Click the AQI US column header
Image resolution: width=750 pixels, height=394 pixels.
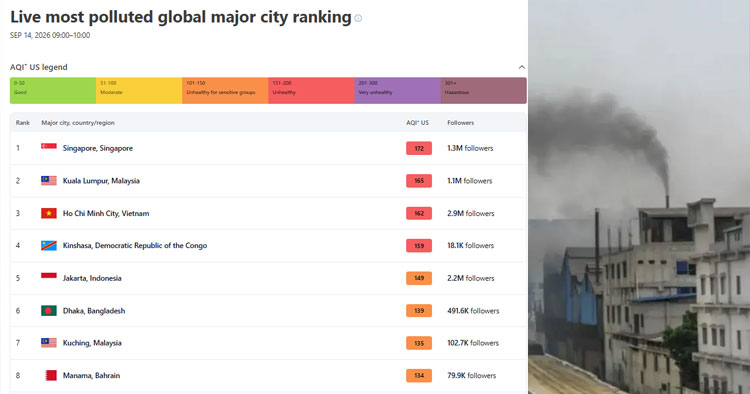point(418,123)
